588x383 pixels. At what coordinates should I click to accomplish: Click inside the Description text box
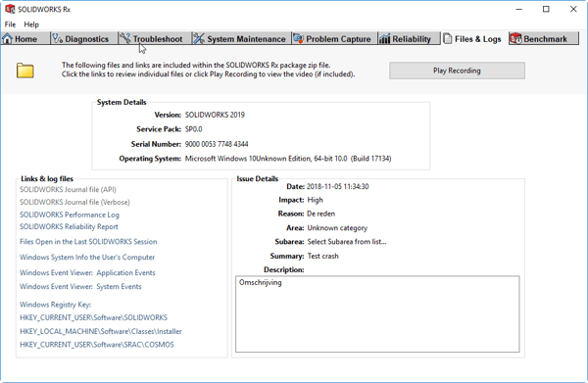(x=377, y=314)
